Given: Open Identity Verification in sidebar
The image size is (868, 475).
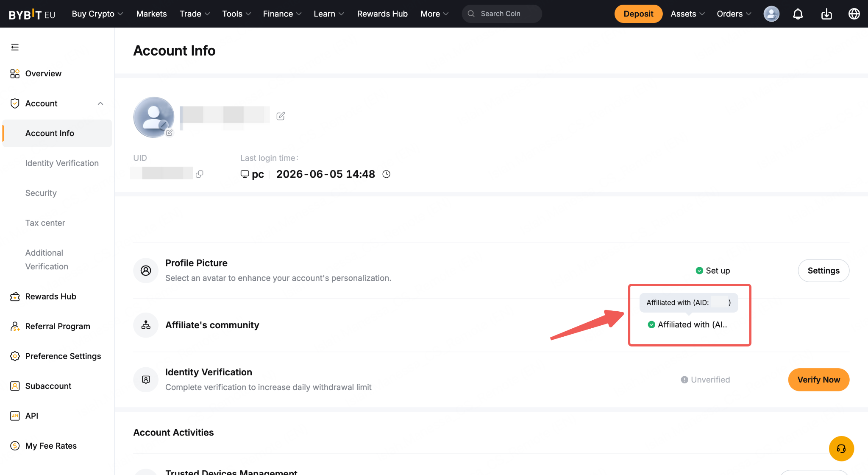Looking at the screenshot, I should (x=62, y=163).
